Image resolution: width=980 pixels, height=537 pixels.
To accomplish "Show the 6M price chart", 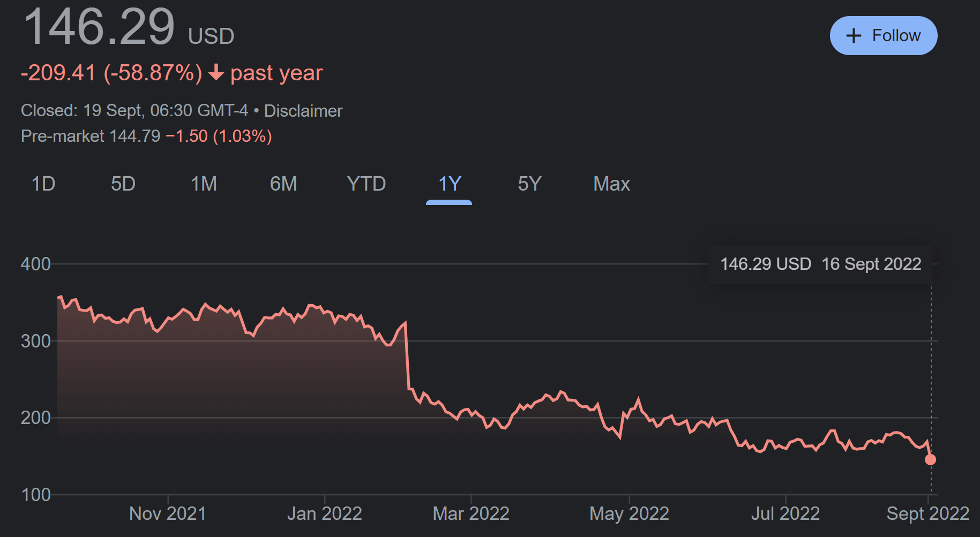I will pyautogui.click(x=283, y=184).
